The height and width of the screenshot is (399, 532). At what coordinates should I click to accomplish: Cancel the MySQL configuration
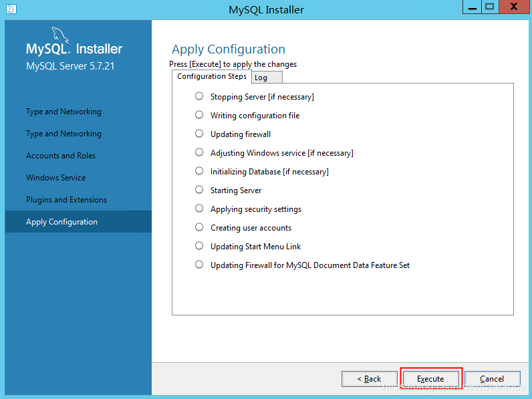[x=493, y=379]
